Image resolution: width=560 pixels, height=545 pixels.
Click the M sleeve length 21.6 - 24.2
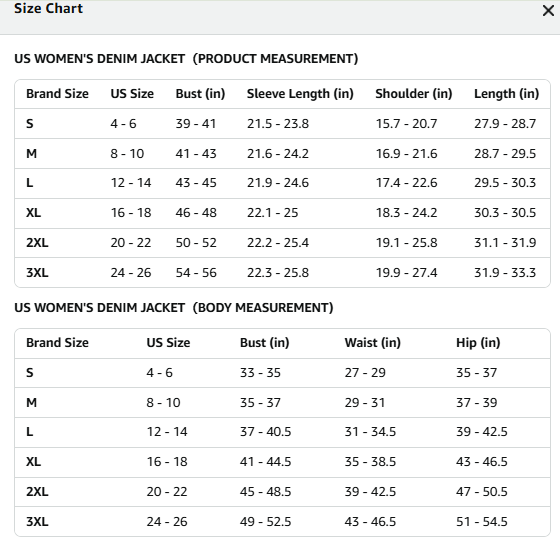(x=278, y=154)
